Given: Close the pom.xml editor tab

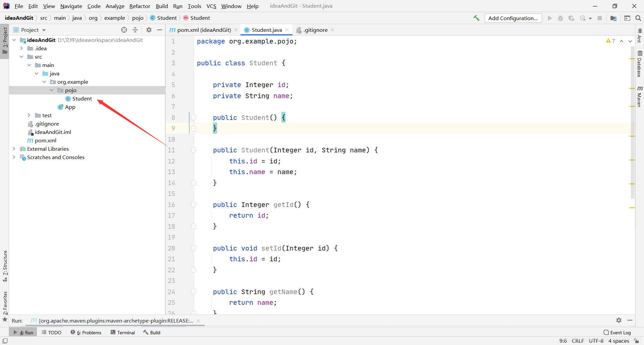Looking at the screenshot, I should [236, 30].
